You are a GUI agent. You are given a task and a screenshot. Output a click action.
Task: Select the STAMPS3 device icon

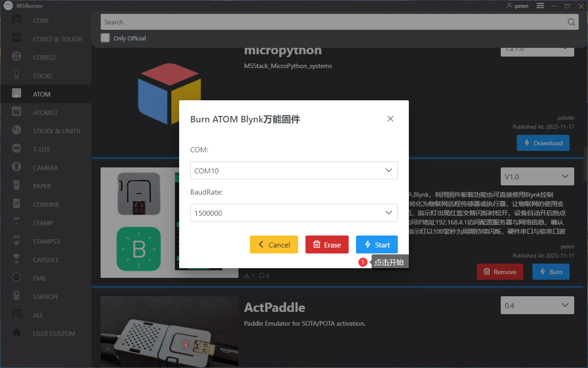[x=17, y=241]
